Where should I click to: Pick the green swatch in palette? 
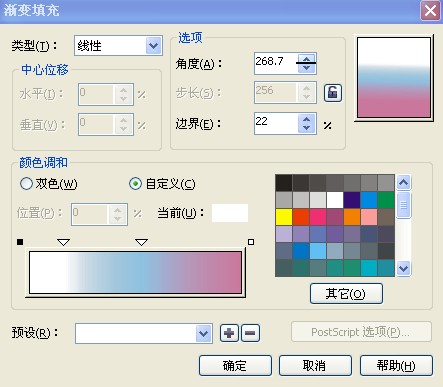coord(386,200)
